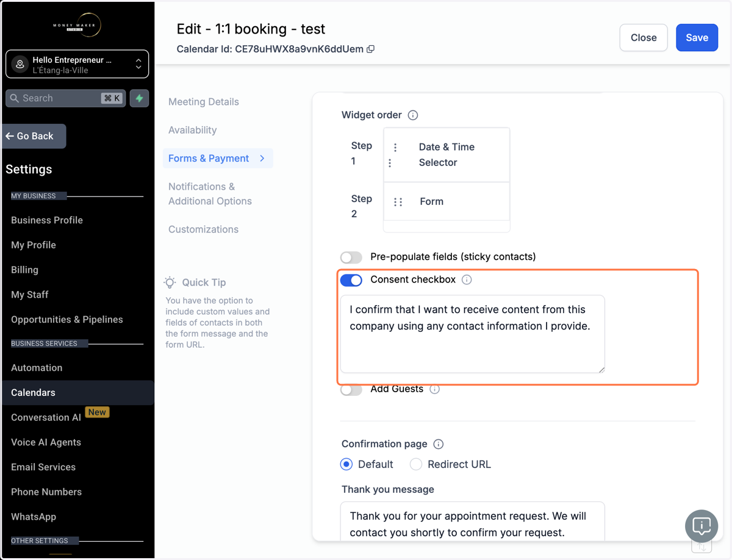The image size is (732, 560).
Task: Click the Quick Tip lightbulb icon
Action: 170,282
